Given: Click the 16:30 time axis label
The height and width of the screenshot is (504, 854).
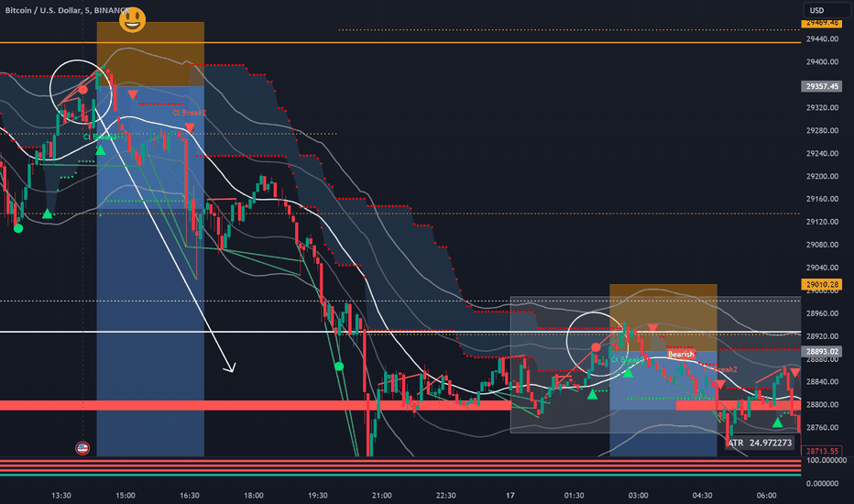Looking at the screenshot, I should click(x=190, y=495).
